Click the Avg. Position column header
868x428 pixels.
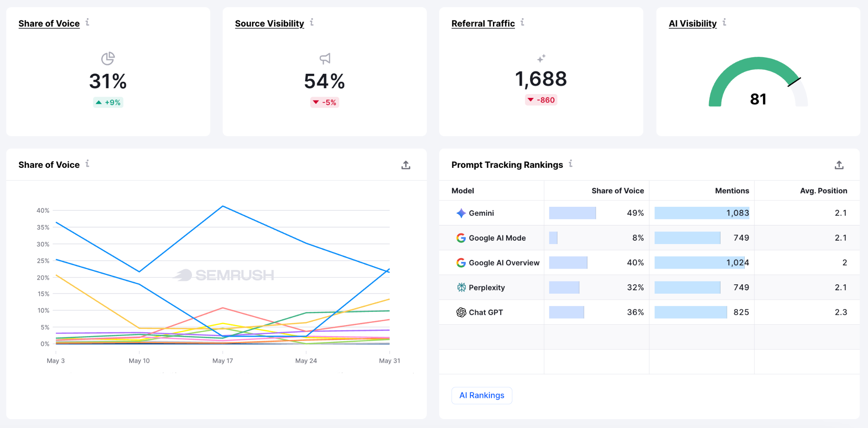coord(823,191)
